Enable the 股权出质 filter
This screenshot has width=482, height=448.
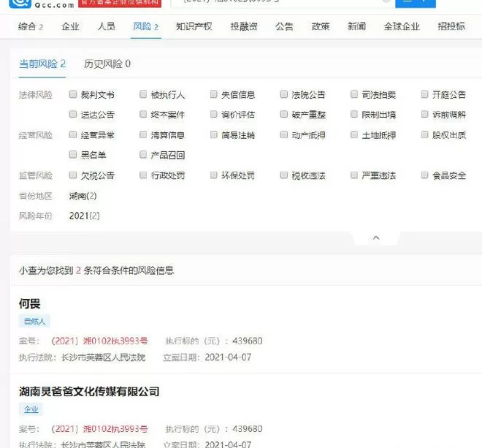pyautogui.click(x=424, y=134)
